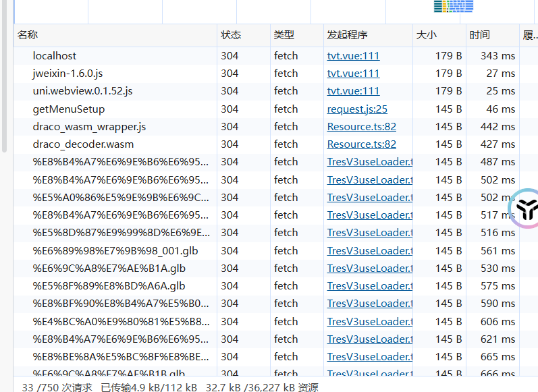Screen dimensions: 538x392
Task: Sort requests by the 时间 column header
Action: (480, 35)
